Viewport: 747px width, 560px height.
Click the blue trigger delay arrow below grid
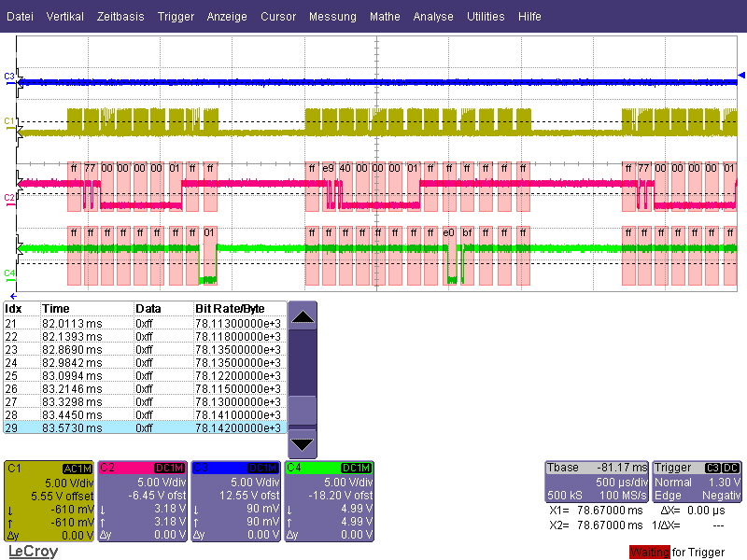coord(13,296)
